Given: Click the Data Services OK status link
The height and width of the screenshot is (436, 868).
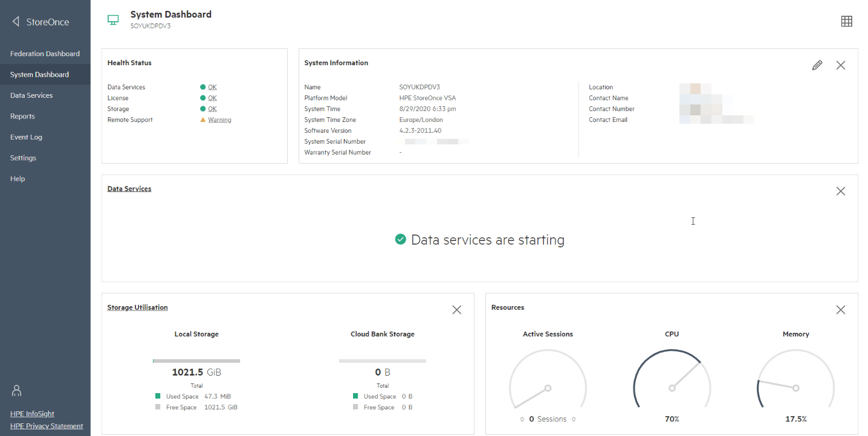Looking at the screenshot, I should click(x=212, y=87).
